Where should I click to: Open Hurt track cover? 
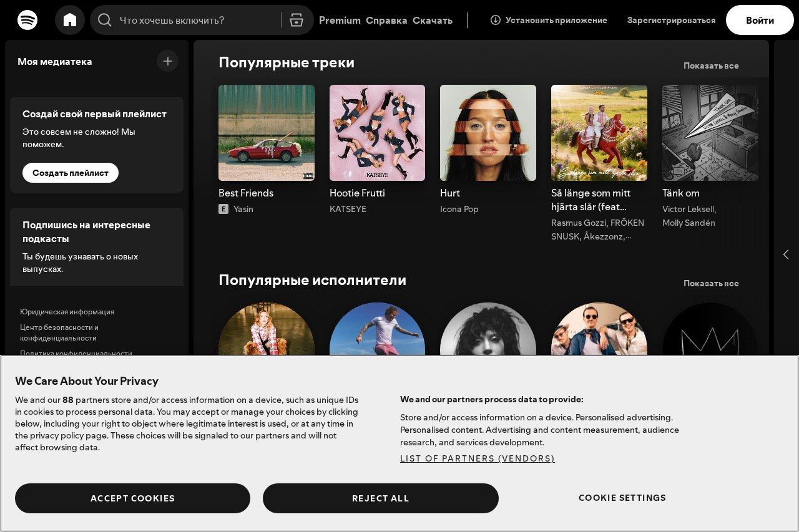[488, 133]
